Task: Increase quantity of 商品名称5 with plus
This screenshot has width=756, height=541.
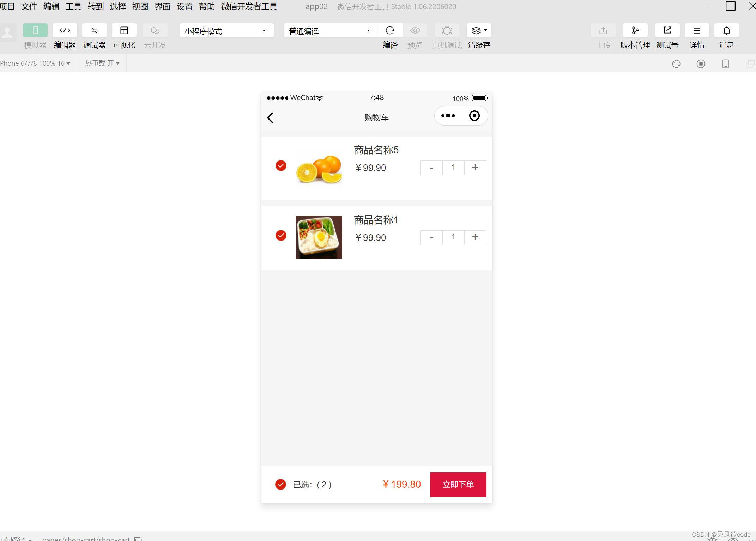Action: coord(475,168)
